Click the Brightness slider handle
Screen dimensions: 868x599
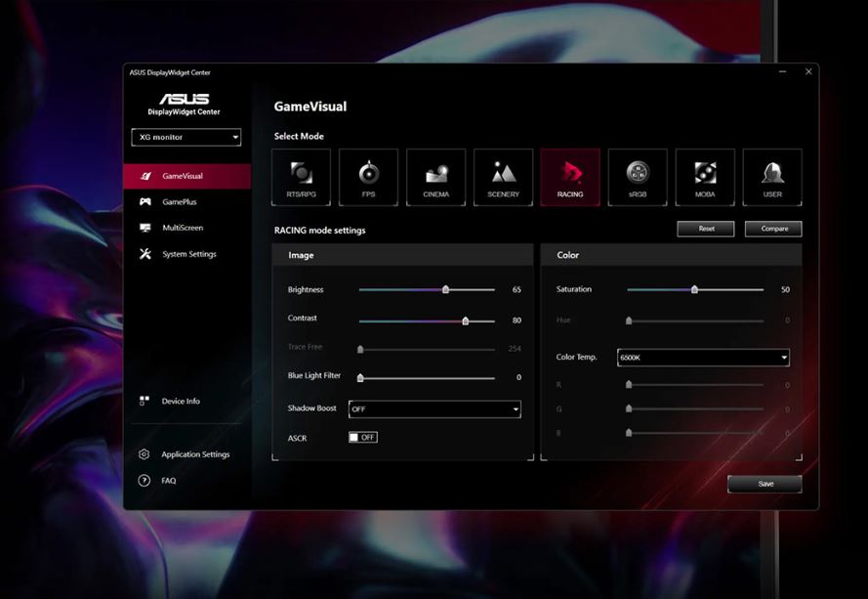point(445,289)
